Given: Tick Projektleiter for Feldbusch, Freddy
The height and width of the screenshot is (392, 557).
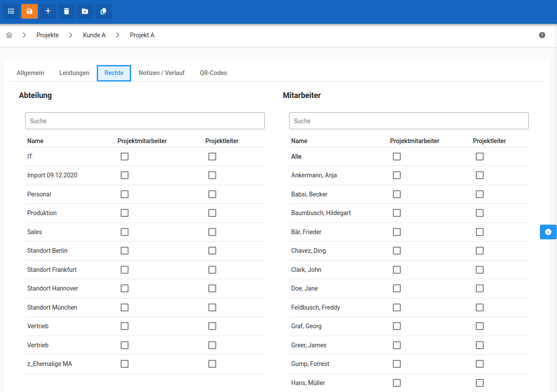Looking at the screenshot, I should [x=480, y=307].
